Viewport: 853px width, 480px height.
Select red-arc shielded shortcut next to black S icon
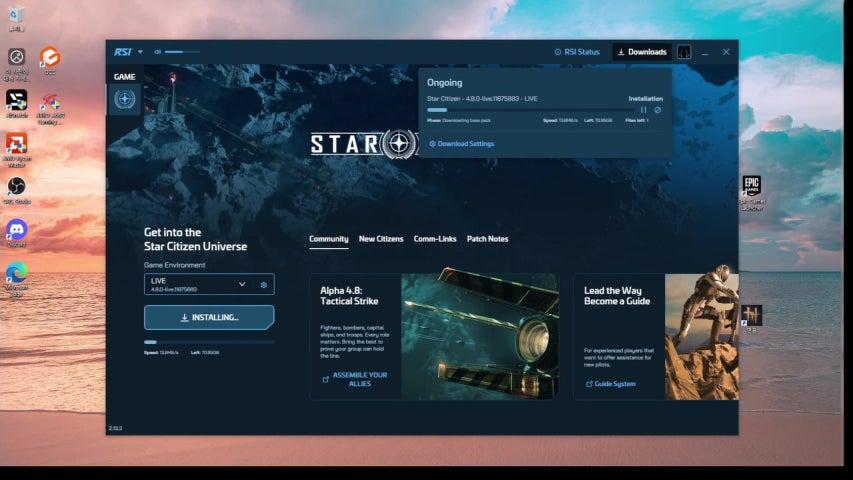click(x=51, y=108)
